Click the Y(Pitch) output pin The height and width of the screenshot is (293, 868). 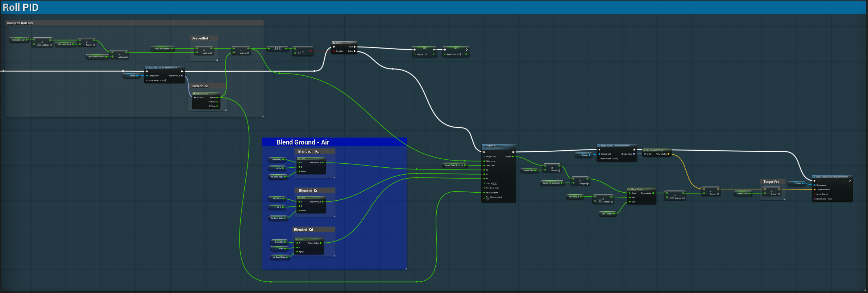pos(217,102)
